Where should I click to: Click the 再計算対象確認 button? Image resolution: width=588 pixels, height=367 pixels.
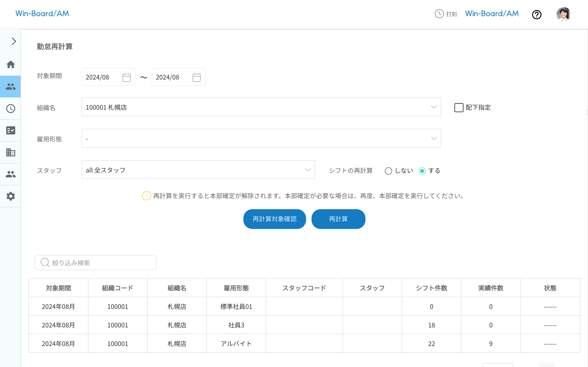pos(275,219)
